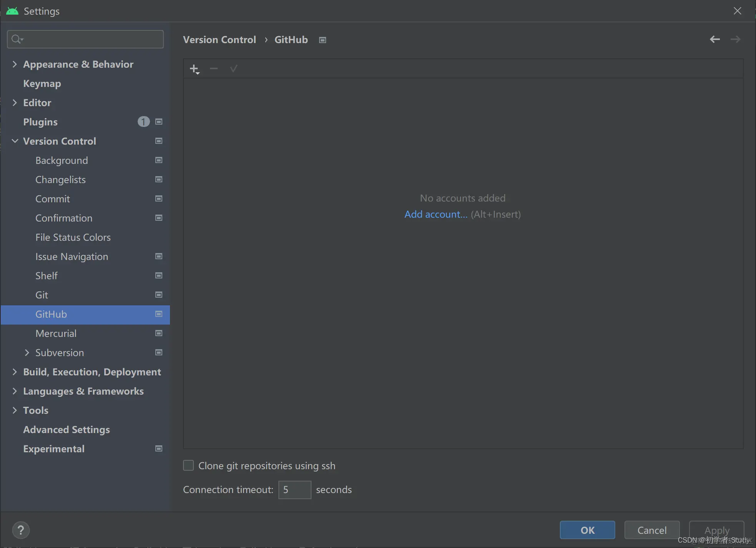The width and height of the screenshot is (756, 548).
Task: Click the project settings icon next to Plugins
Action: pyautogui.click(x=159, y=122)
